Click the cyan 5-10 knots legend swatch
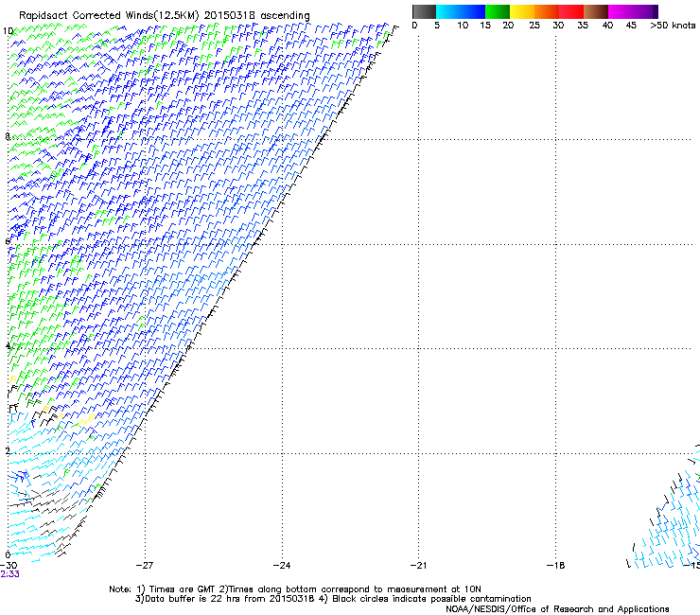Screen dimensions: 700x615 click(x=448, y=11)
